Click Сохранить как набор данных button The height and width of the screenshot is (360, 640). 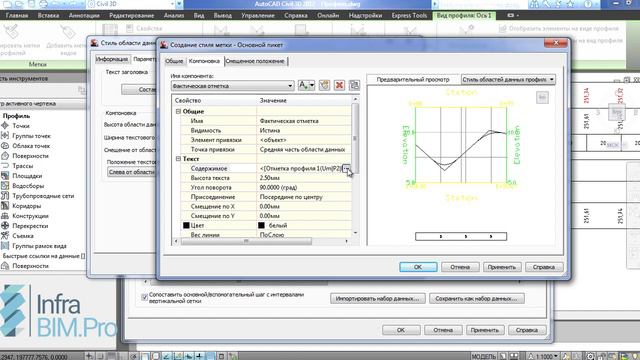477,299
